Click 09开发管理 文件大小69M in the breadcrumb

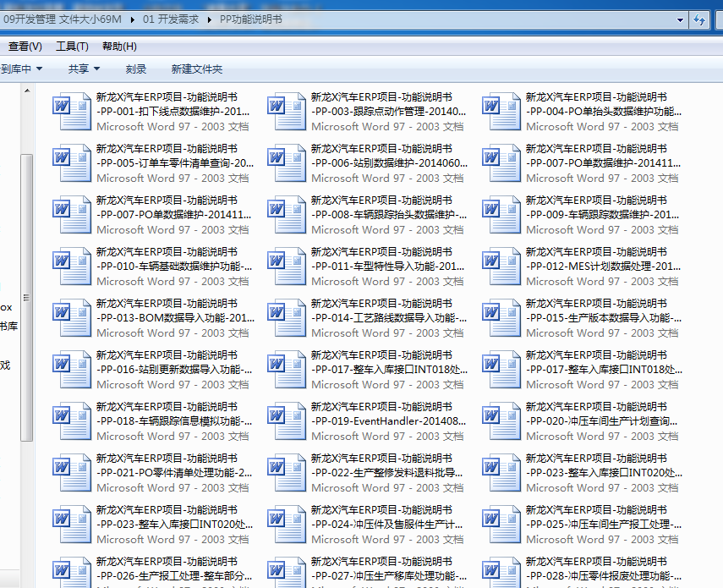point(63,19)
